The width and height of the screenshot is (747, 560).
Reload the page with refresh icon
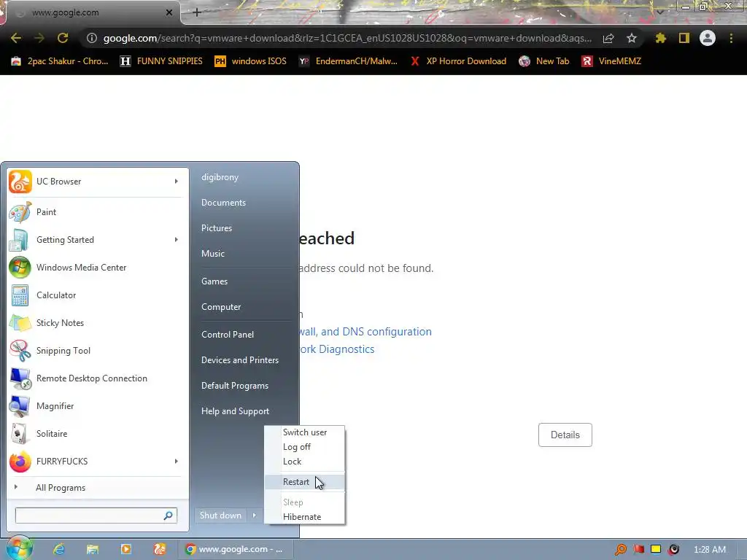point(63,38)
